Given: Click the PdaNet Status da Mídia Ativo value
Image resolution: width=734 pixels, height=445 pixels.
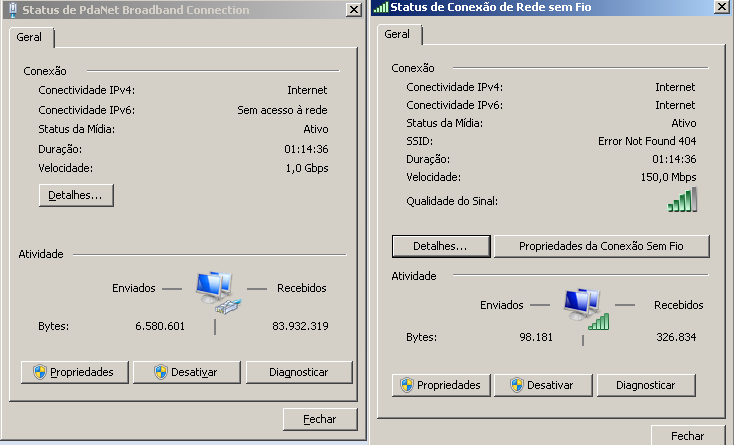Looking at the screenshot, I should tap(316, 129).
